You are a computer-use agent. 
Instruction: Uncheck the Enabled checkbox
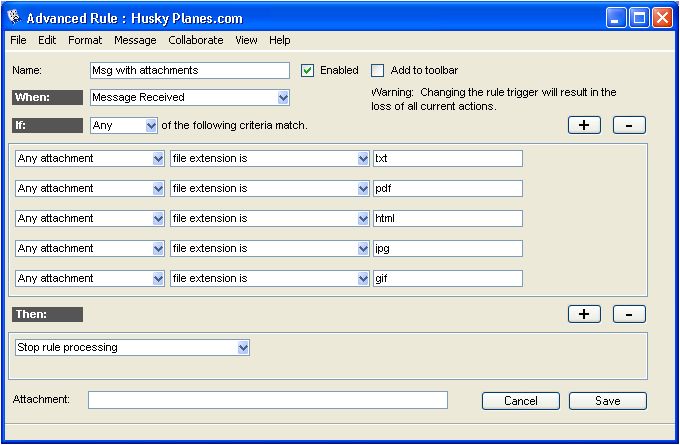(x=308, y=71)
